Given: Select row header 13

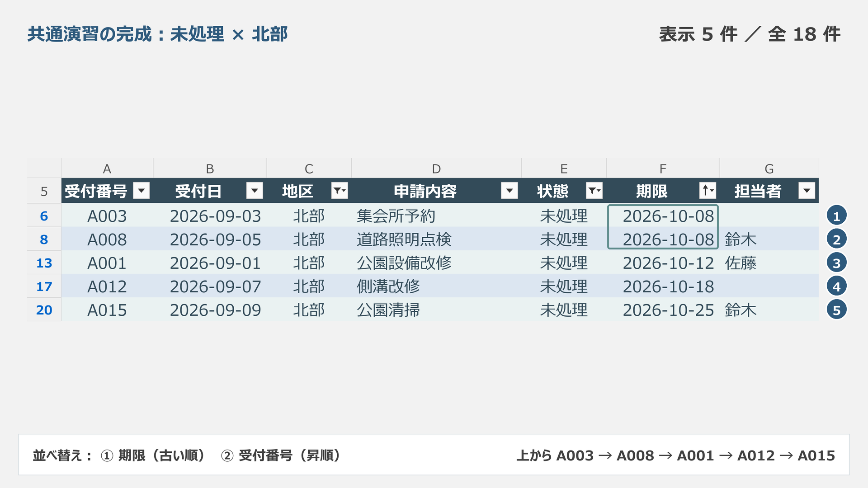Looking at the screenshot, I should click(44, 263).
